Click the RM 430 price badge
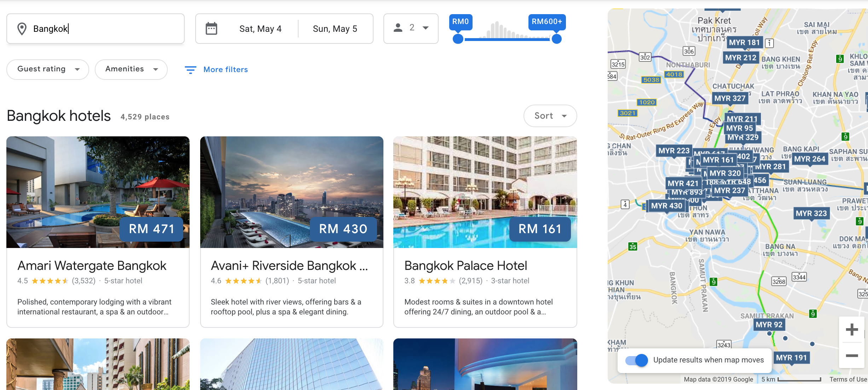The image size is (868, 390). point(343,229)
